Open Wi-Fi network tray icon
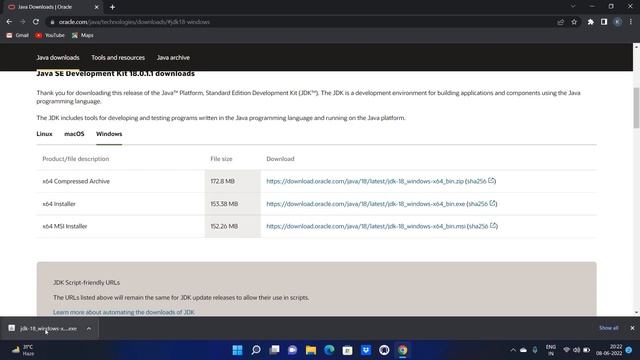 coord(567,350)
